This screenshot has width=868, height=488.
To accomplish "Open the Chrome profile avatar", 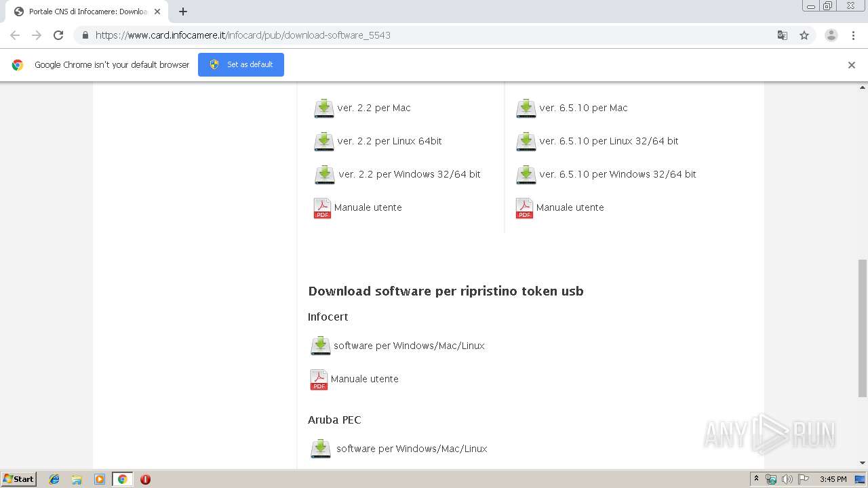I will click(x=831, y=35).
